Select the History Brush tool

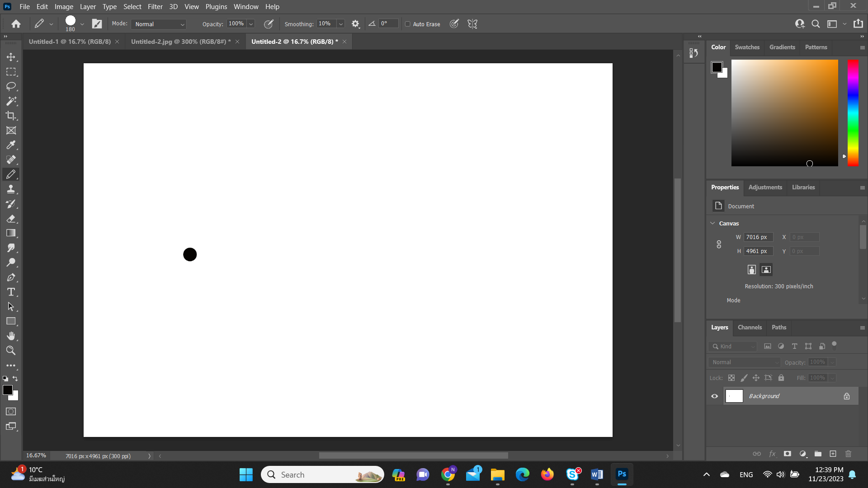tap(11, 204)
